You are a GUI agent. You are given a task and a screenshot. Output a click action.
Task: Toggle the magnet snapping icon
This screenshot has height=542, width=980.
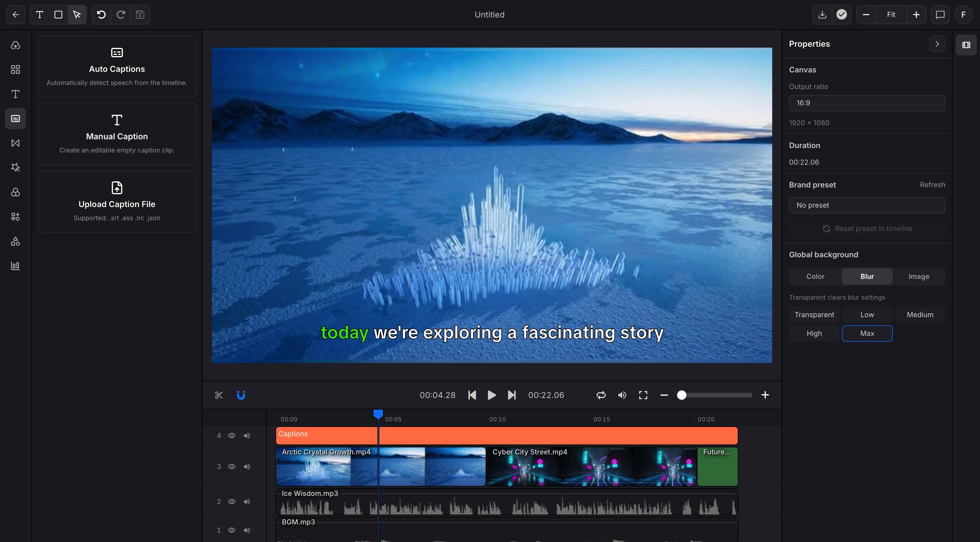(241, 395)
